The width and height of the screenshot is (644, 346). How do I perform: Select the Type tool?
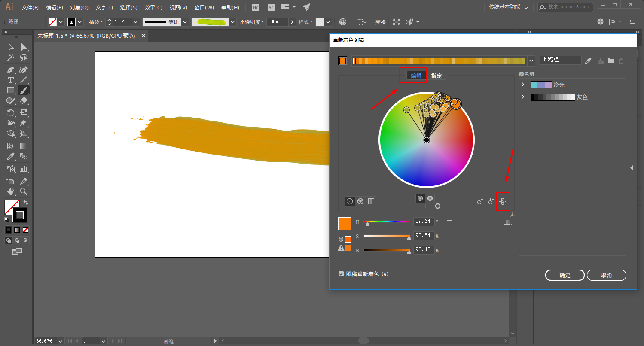(x=11, y=80)
